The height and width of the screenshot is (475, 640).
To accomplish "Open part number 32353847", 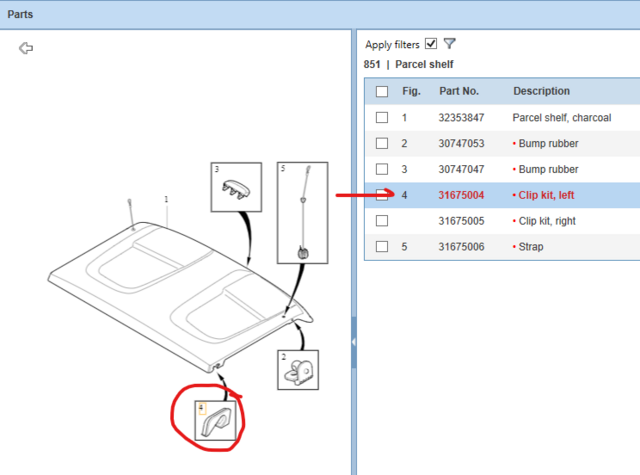I will [461, 118].
